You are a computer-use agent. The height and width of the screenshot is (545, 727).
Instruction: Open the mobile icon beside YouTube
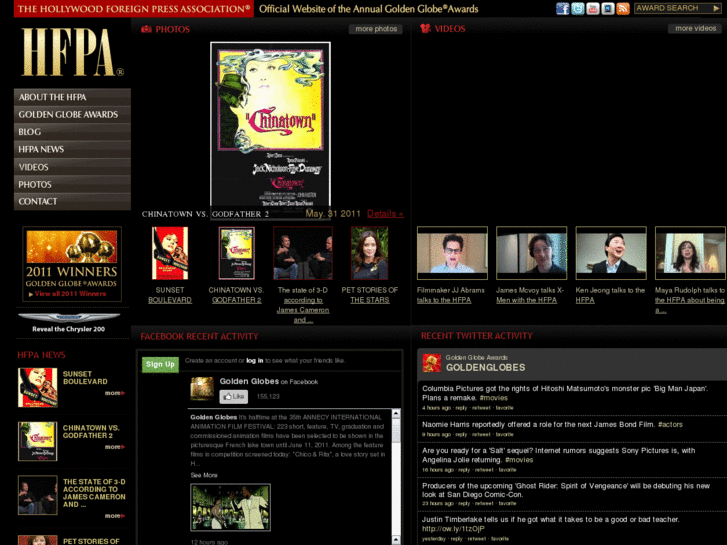(x=608, y=8)
